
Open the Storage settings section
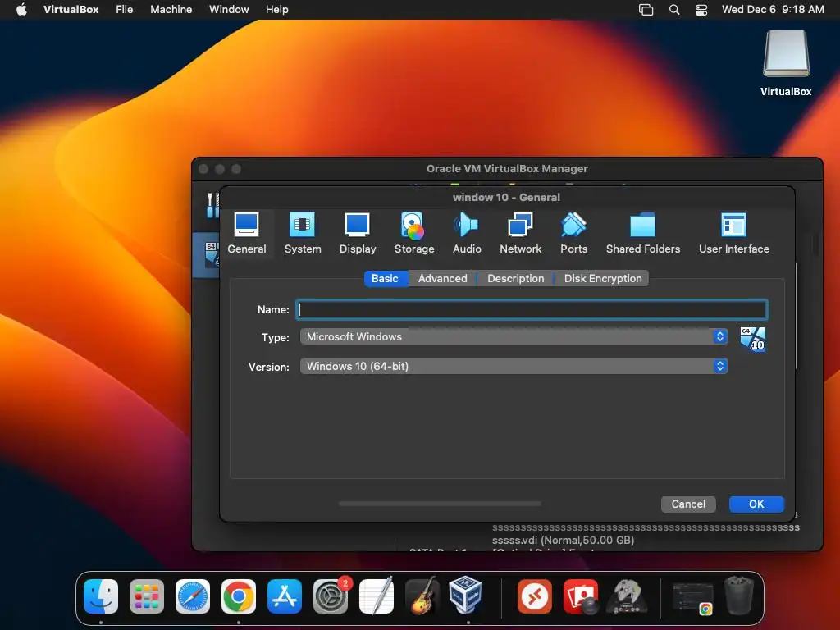pos(414,234)
